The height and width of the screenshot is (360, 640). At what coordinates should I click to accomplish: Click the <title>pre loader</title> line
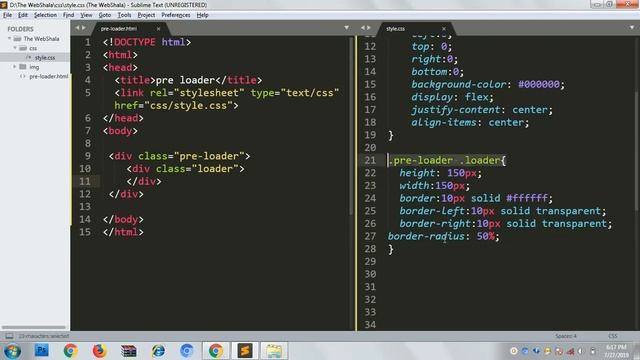click(x=188, y=80)
